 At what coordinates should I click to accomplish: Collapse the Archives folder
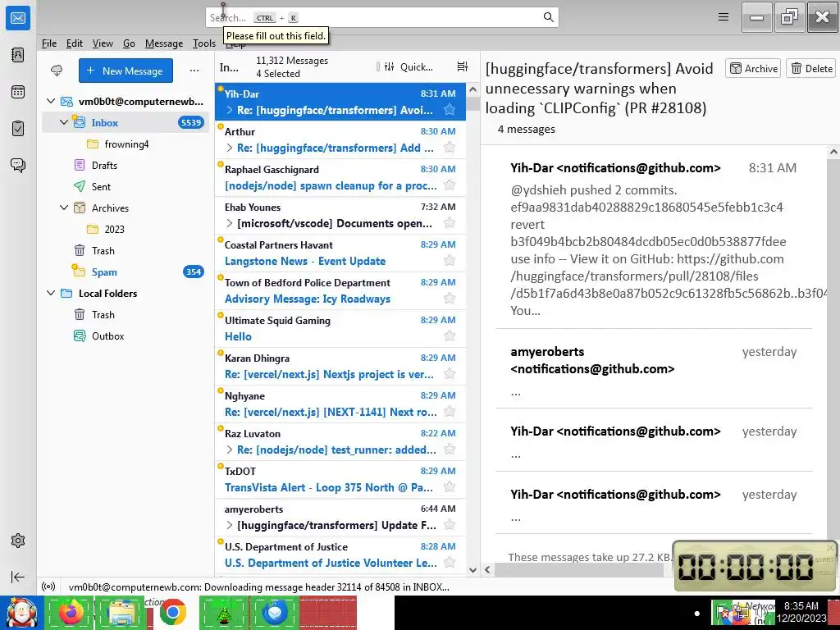[64, 208]
